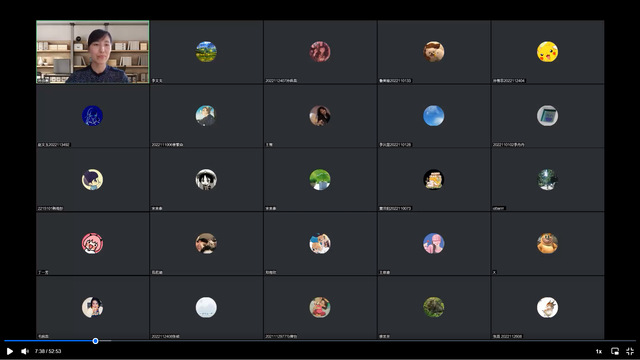Click the video progress slider handle
Screen dimensions: 640x360
pyautogui.click(x=95, y=341)
